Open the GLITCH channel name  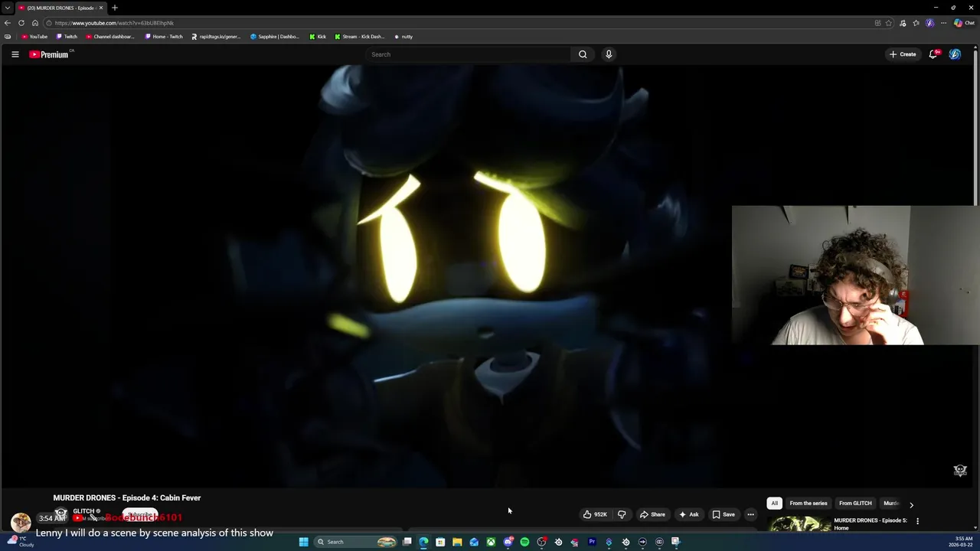pos(83,511)
